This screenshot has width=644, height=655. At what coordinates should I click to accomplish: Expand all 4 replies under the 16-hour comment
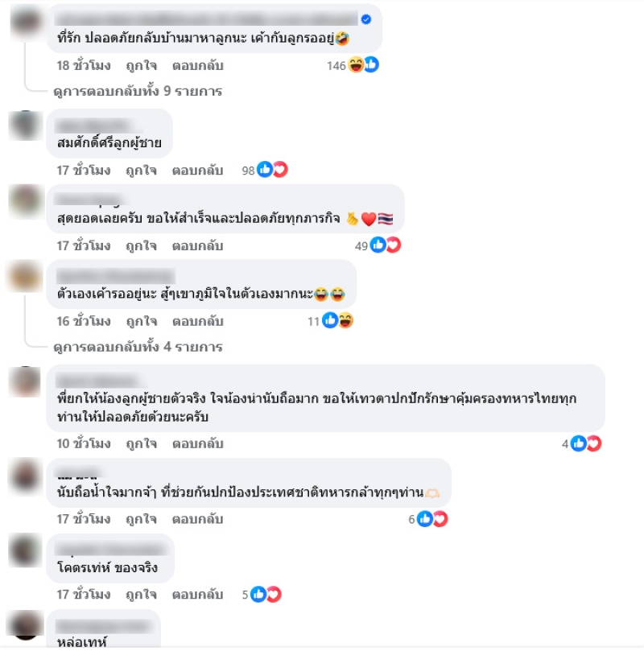[138, 347]
